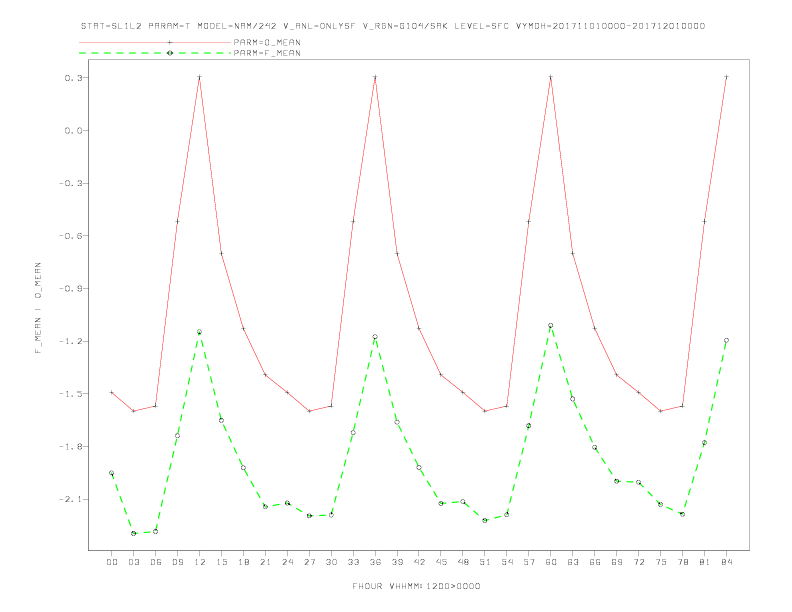Click the x-axis tick label 09

coord(178,562)
